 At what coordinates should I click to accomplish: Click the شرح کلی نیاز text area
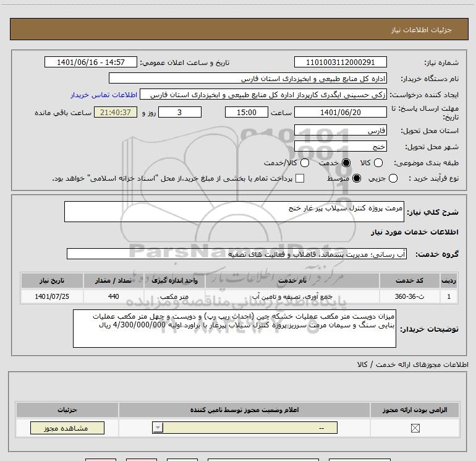[x=234, y=212]
